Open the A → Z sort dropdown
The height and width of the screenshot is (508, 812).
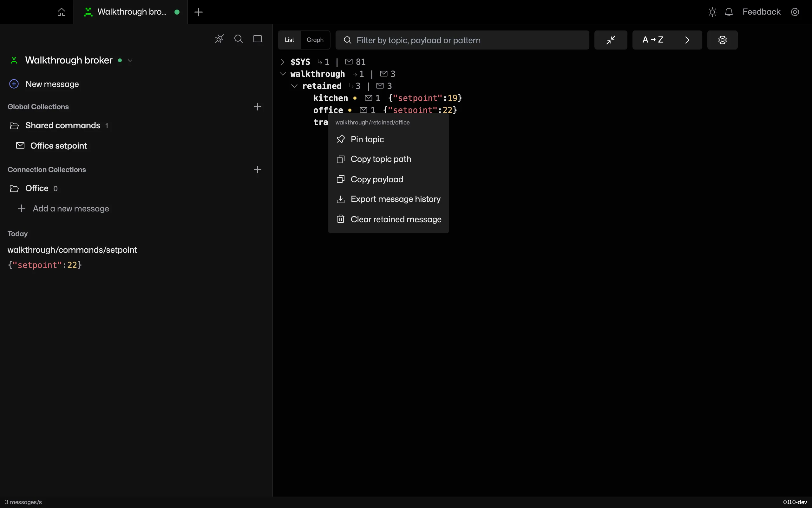point(667,40)
